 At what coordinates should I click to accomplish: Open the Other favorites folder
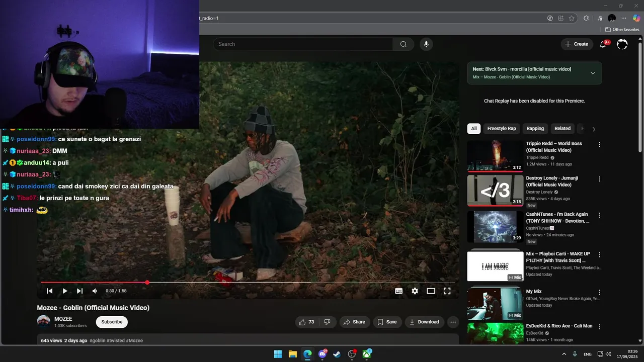(622, 30)
